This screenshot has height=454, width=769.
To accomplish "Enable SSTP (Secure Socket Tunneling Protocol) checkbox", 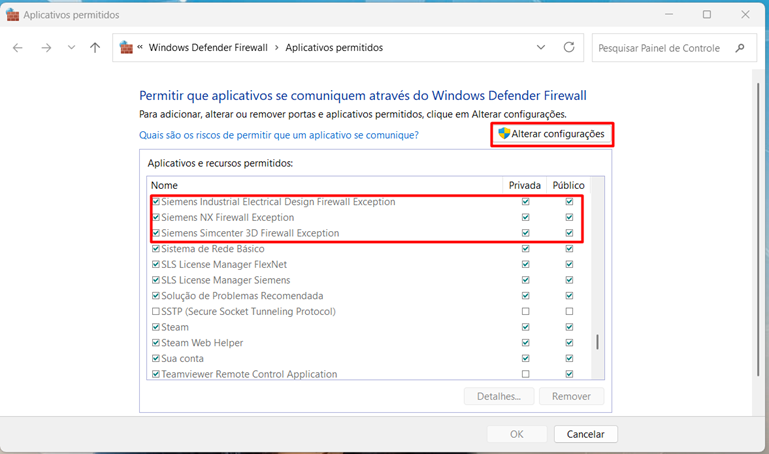I will click(155, 312).
